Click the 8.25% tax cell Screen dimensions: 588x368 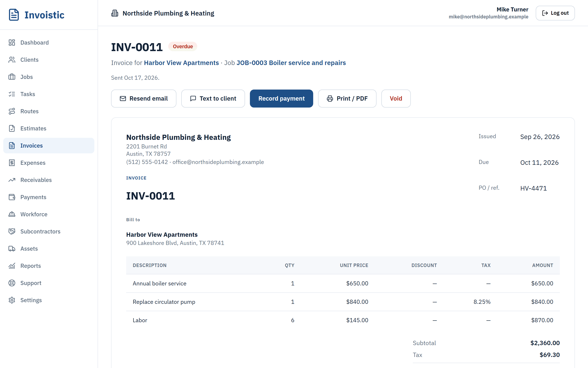click(482, 302)
